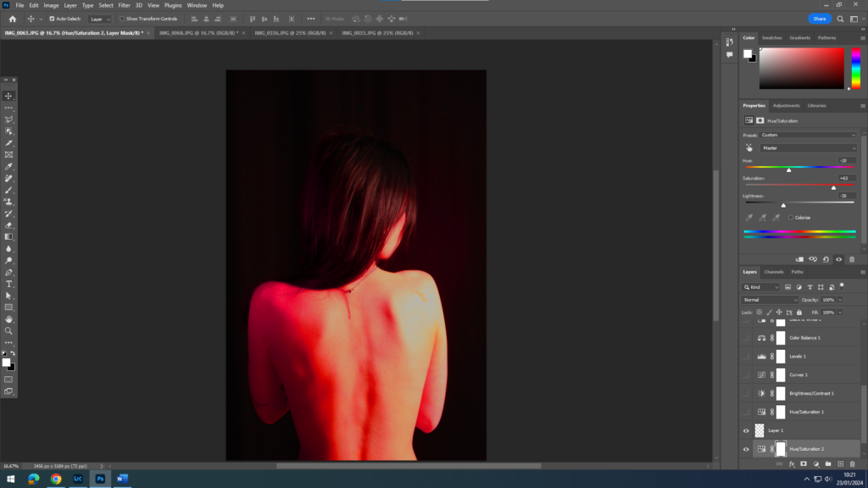868x488 pixels.
Task: Open the Master channel dropdown
Action: click(x=808, y=147)
